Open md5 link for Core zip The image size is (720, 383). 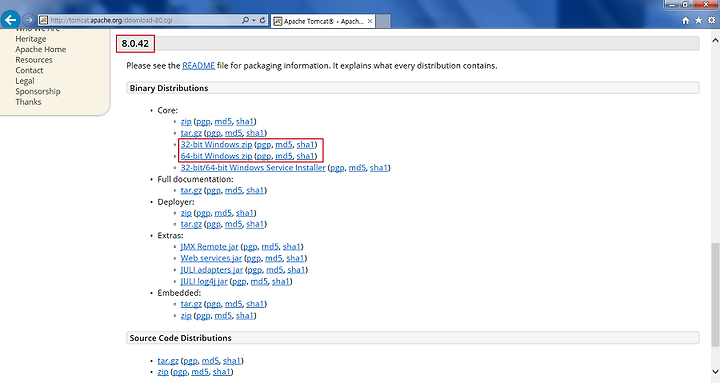tap(223, 122)
